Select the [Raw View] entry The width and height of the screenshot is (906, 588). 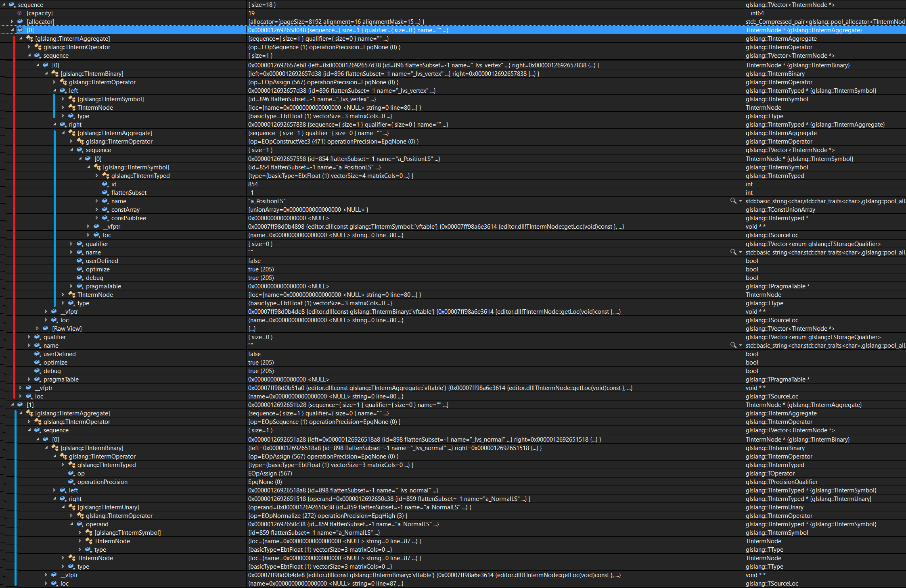67,328
